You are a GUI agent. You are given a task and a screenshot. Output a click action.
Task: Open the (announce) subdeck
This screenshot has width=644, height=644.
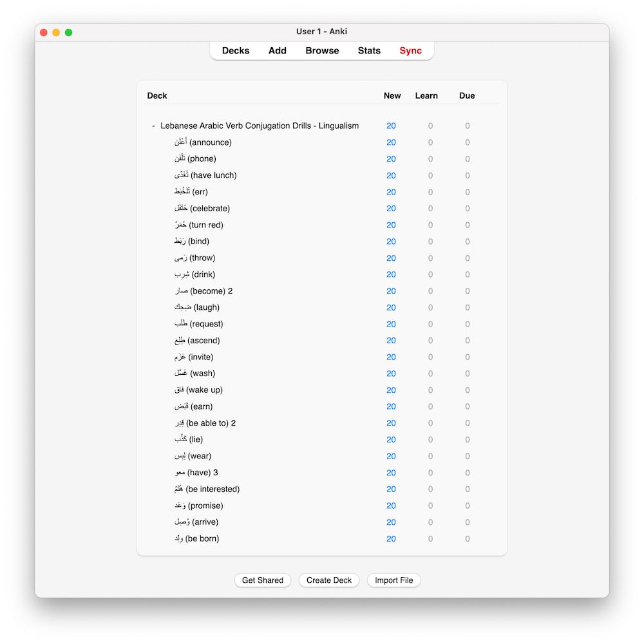pyautogui.click(x=203, y=142)
